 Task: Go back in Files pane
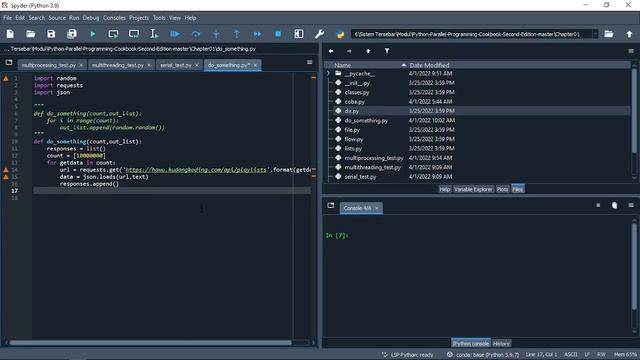click(331, 51)
